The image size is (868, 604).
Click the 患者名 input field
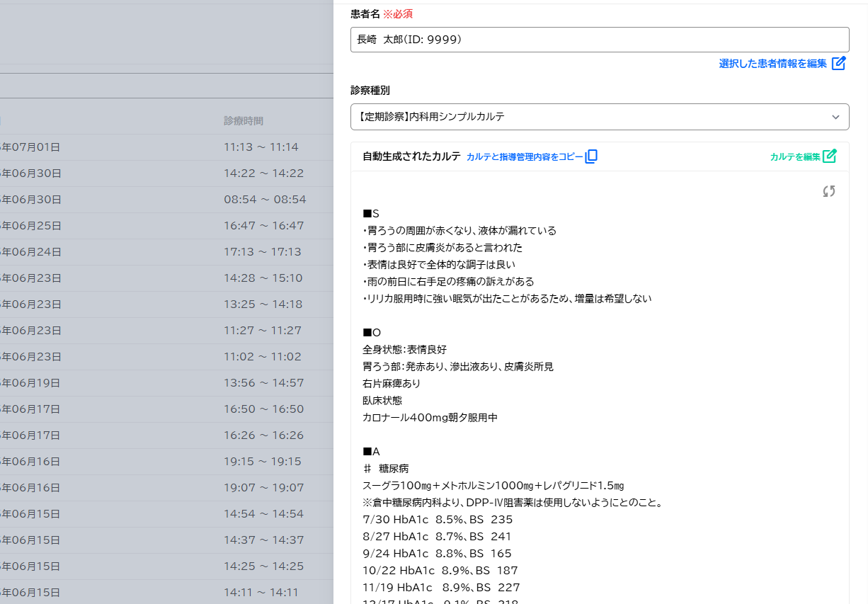coord(599,40)
